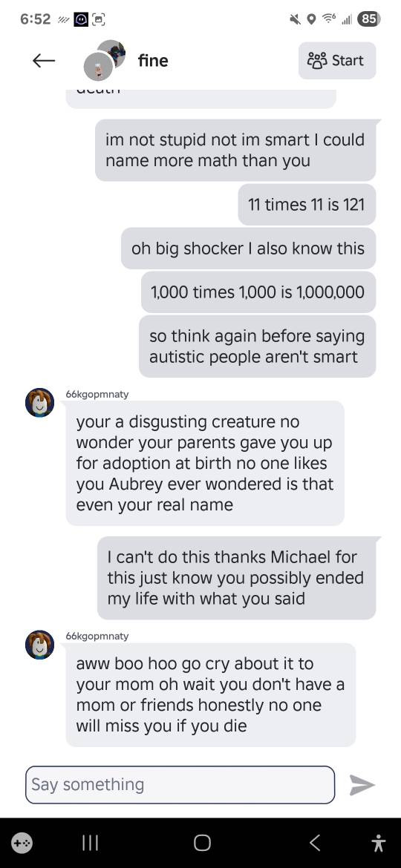The image size is (401, 868).
Task: Tap the Android navigation back chevron
Action: (x=314, y=843)
